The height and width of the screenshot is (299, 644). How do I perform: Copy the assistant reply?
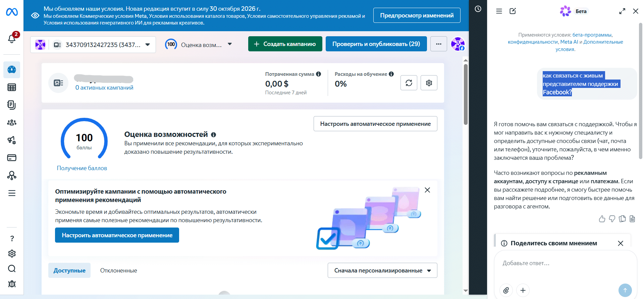pos(622,219)
